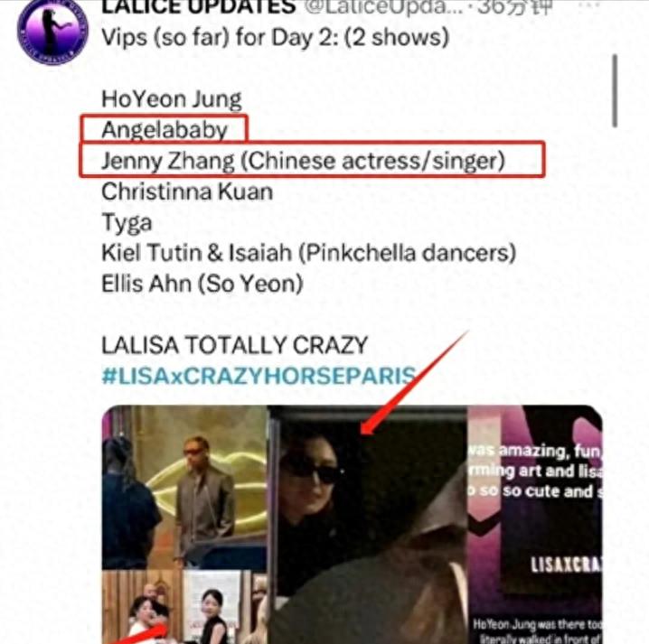Click the Christinna Kuan name

(x=187, y=191)
